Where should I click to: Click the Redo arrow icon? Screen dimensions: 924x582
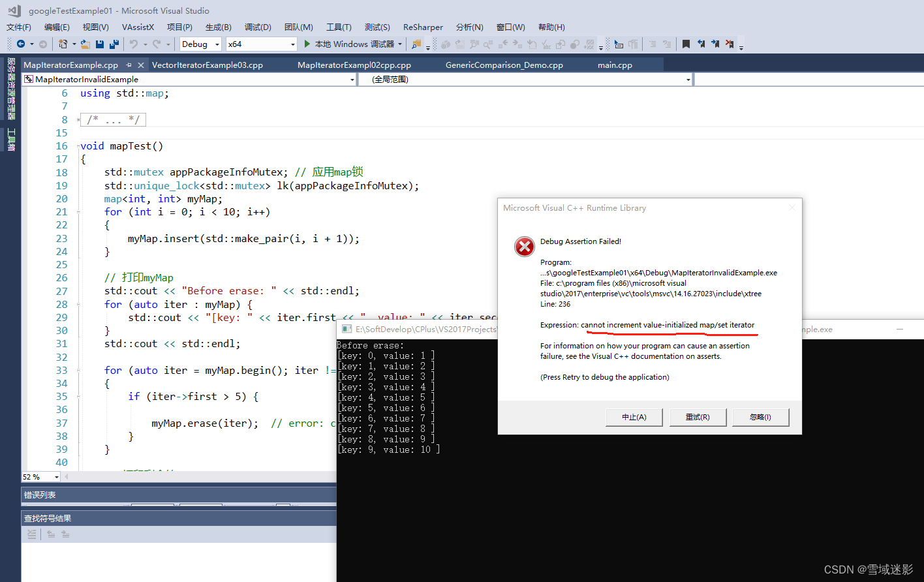(x=157, y=44)
